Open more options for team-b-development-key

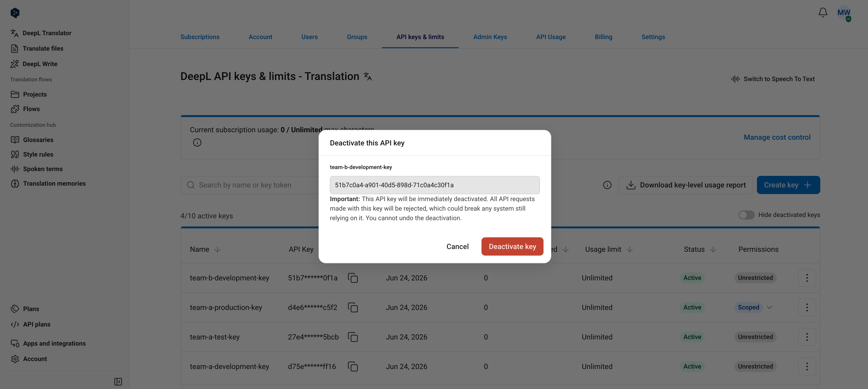click(807, 278)
